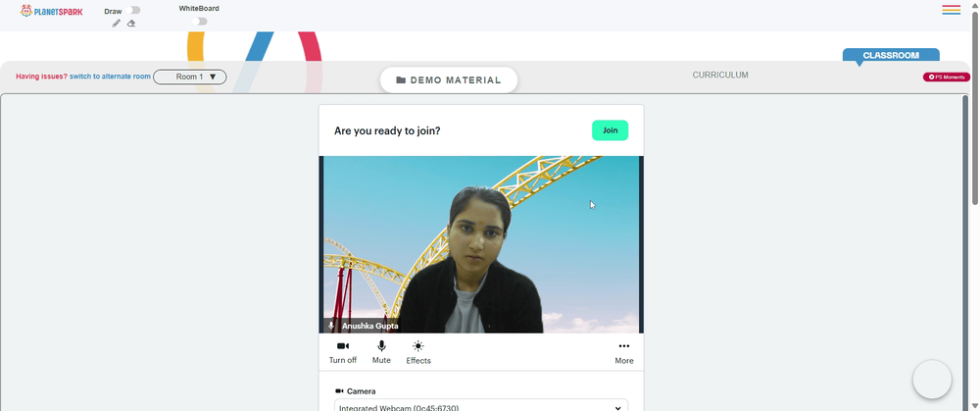
Task: Mute the microphone
Action: tap(381, 353)
